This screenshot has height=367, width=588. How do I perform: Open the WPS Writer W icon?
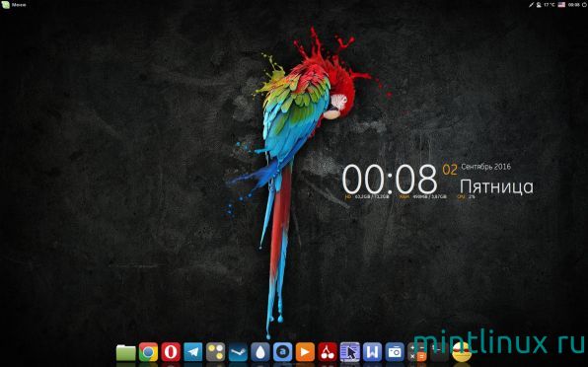pos(372,352)
